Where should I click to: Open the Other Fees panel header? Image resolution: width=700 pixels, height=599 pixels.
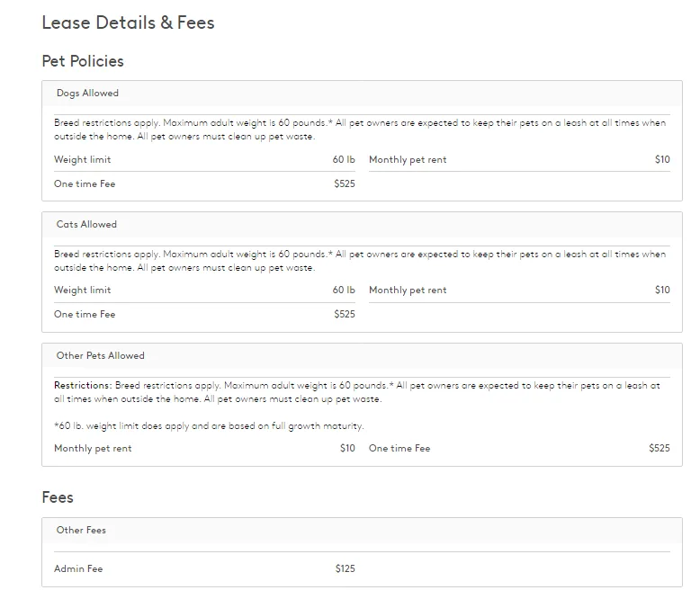coord(81,531)
